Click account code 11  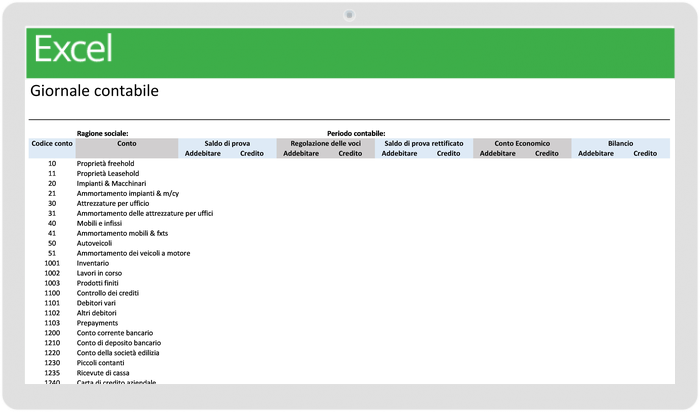(x=52, y=173)
